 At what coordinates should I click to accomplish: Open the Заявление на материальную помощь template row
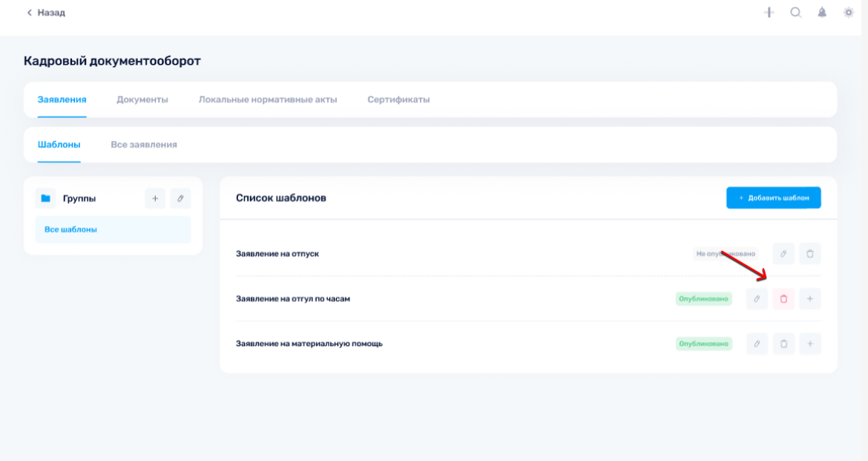(x=309, y=344)
